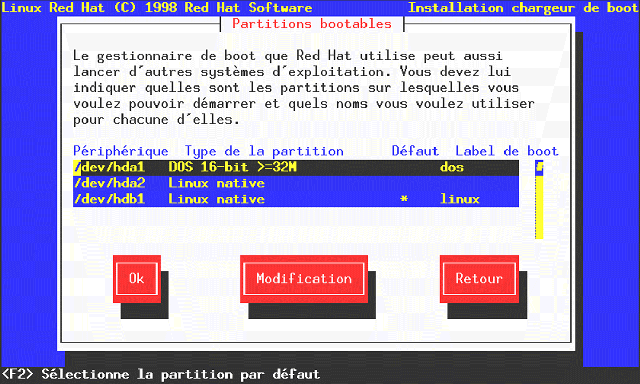Click the 'Label de boot' column header
This screenshot has width=640, height=384.
(x=507, y=151)
